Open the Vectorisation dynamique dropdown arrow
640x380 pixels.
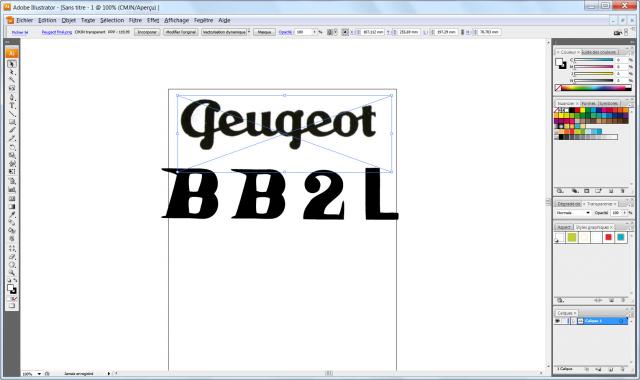coord(249,32)
